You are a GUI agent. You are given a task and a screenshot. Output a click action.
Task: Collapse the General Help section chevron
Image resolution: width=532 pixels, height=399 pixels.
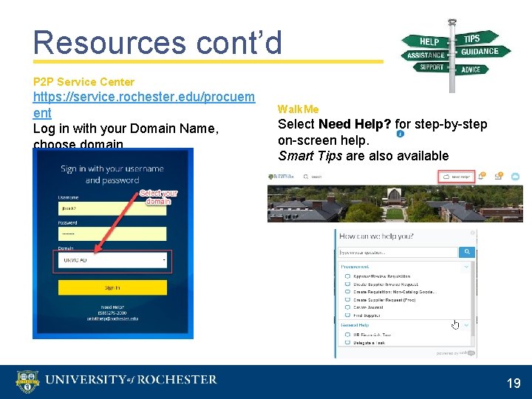coord(466,325)
